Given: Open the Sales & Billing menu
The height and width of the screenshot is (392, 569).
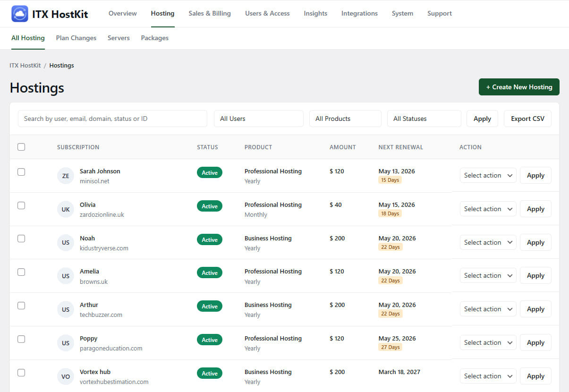Looking at the screenshot, I should click(210, 13).
